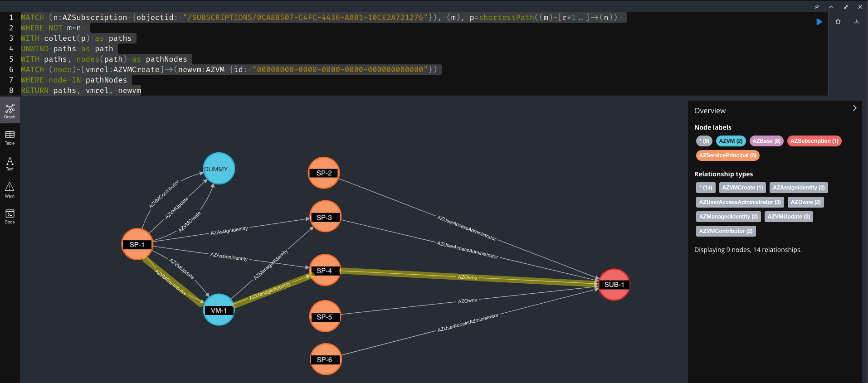Image resolution: width=868 pixels, height=383 pixels.
Task: Select the AZVM (2) node label
Action: click(731, 141)
